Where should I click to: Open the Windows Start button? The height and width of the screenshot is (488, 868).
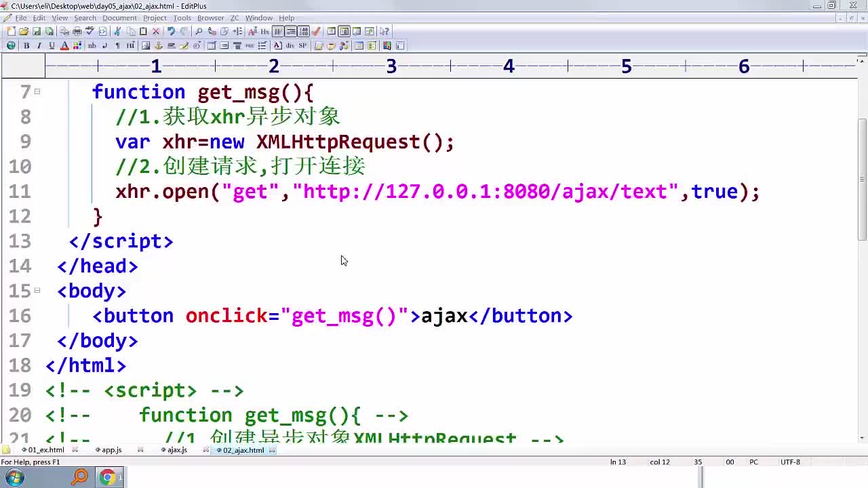(x=14, y=478)
